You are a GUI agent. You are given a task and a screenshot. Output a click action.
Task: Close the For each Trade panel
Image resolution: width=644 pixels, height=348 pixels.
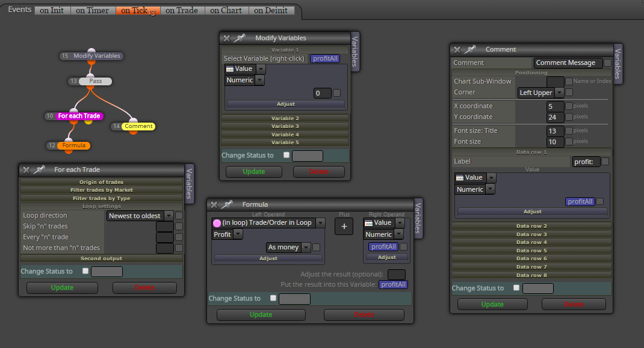pyautogui.click(x=26, y=169)
